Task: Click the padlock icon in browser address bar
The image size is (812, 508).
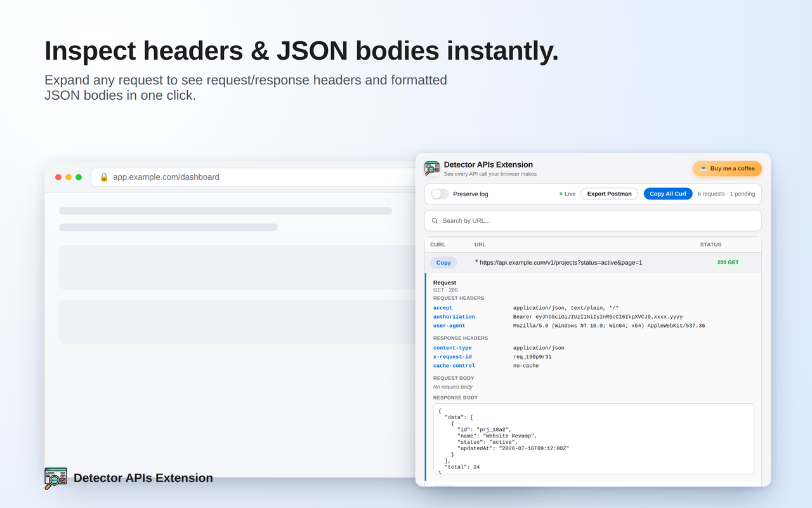Action: tap(104, 177)
